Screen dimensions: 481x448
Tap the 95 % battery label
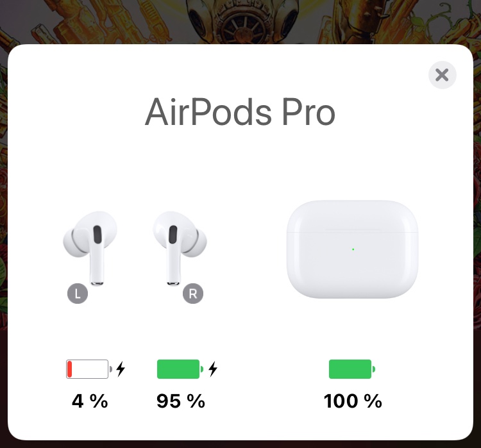click(x=181, y=401)
